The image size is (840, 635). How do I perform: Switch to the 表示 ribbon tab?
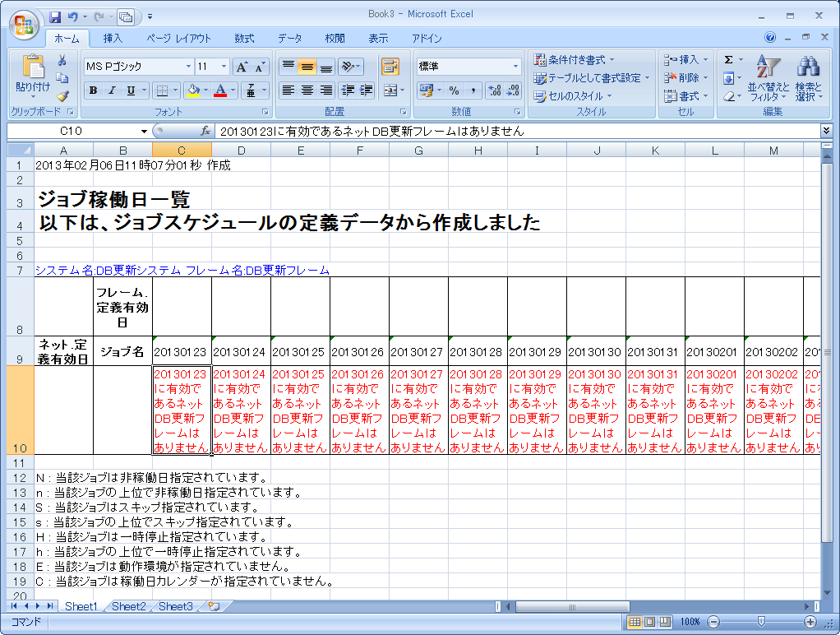click(x=378, y=38)
